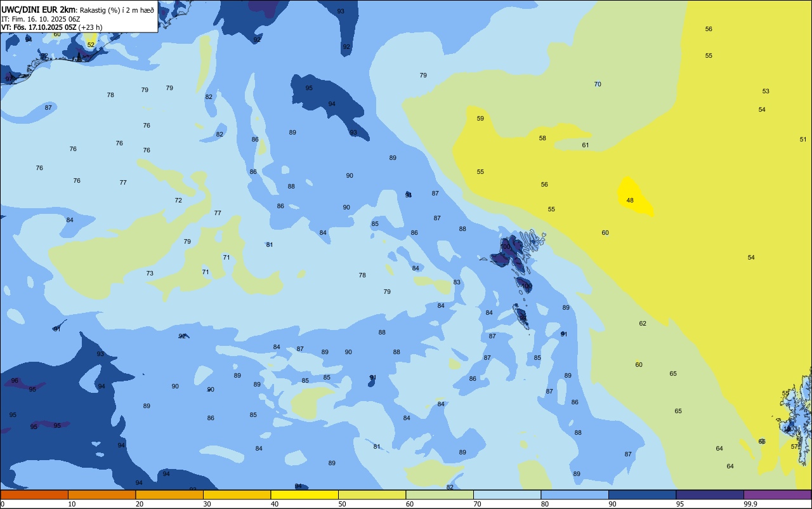
Task: Click the 60–70 pale green legend swatch
Action: [x=440, y=494]
